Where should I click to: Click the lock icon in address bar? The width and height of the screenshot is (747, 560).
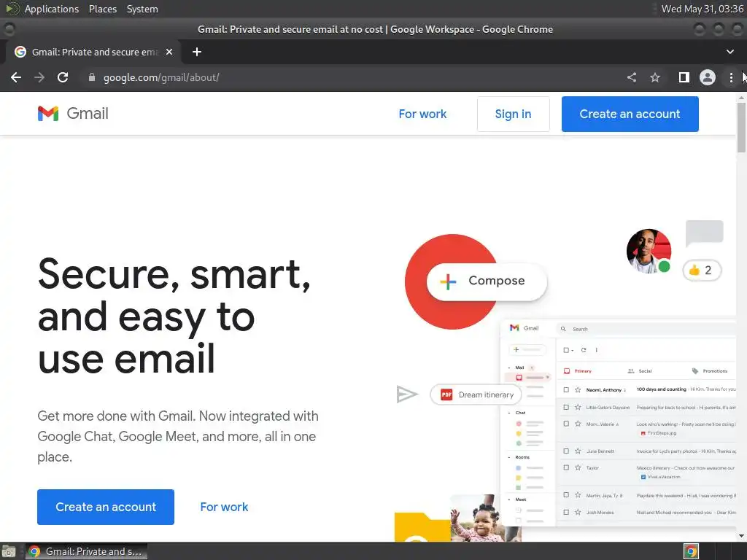(x=92, y=77)
